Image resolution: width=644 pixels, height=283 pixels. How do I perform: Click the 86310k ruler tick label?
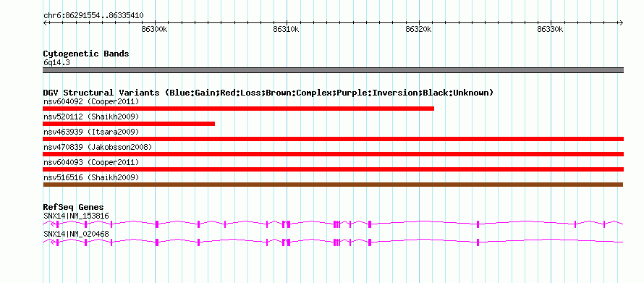point(287,30)
